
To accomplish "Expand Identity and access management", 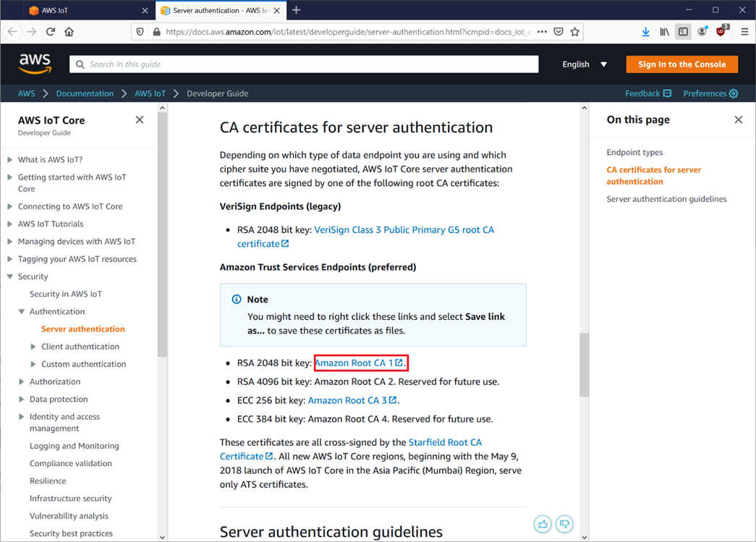I will (21, 417).
